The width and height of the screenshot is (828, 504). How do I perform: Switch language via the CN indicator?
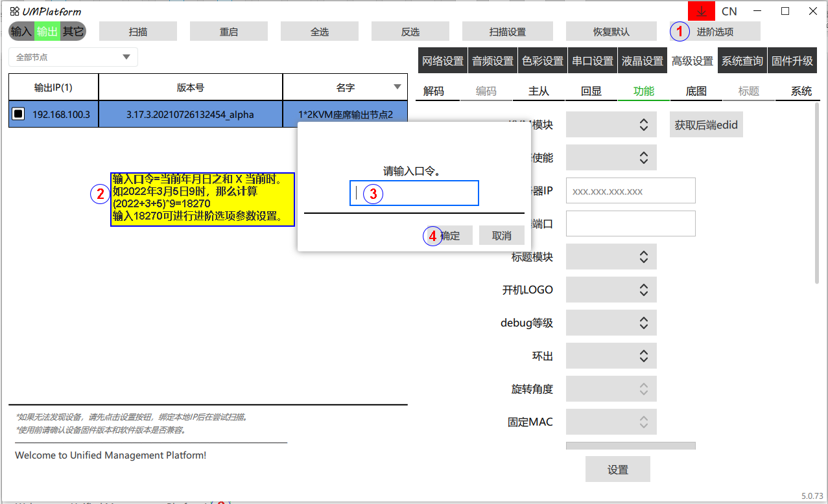[729, 11]
